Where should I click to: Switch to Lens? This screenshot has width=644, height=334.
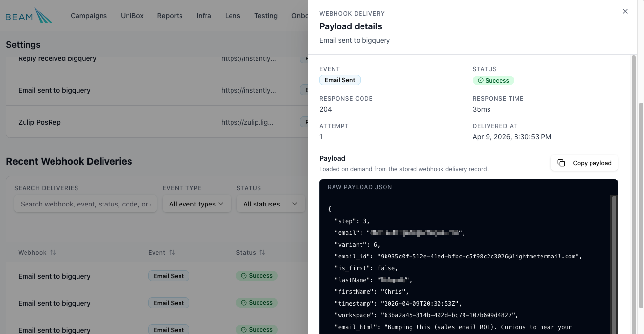coord(232,16)
